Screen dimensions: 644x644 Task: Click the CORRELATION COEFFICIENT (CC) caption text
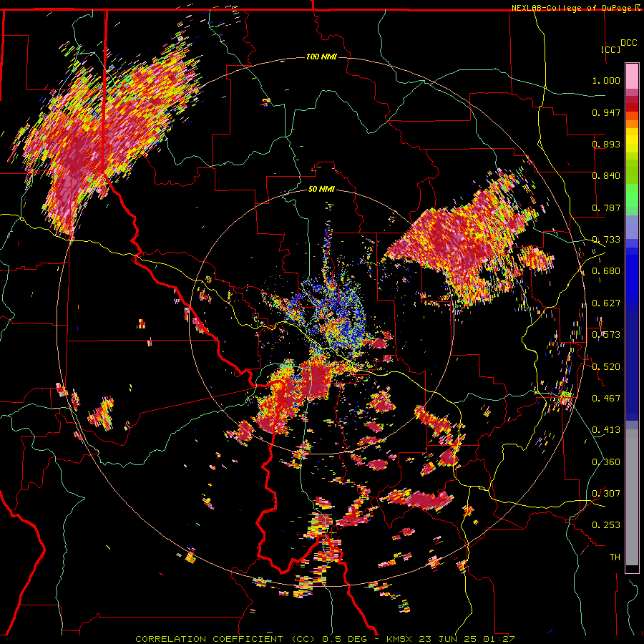pos(225,639)
